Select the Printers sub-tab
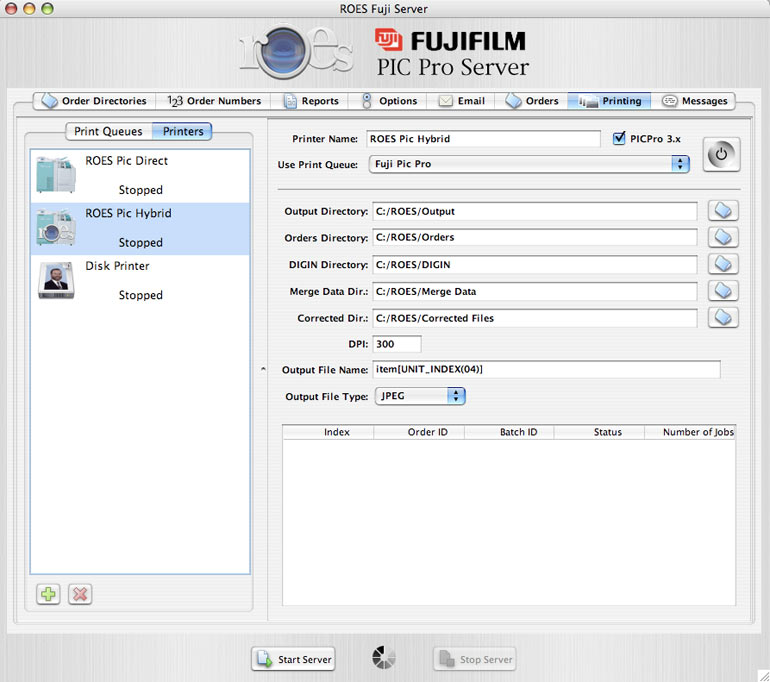770x682 pixels. pyautogui.click(x=183, y=132)
